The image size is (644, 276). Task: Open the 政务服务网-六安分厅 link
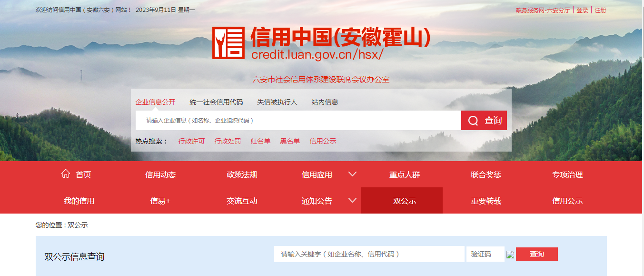[x=543, y=10]
